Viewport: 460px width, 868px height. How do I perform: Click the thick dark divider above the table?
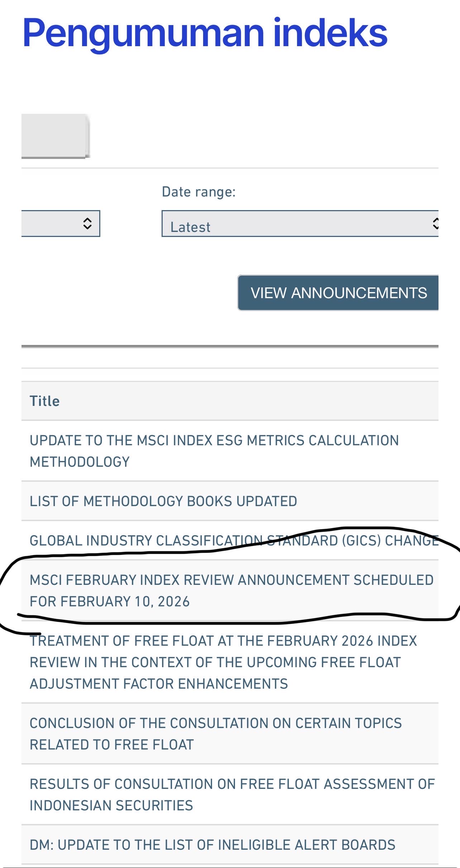coord(230,346)
